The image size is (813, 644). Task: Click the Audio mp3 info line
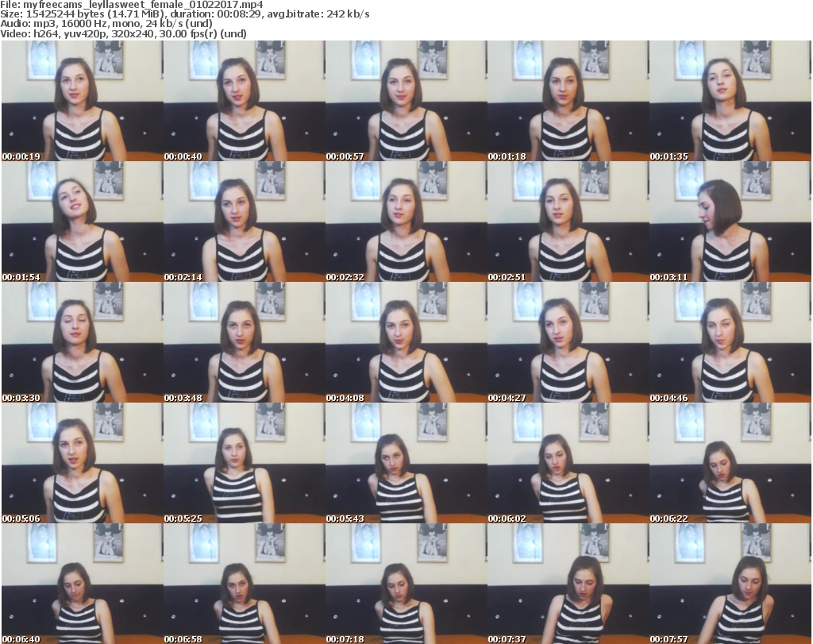click(x=106, y=24)
